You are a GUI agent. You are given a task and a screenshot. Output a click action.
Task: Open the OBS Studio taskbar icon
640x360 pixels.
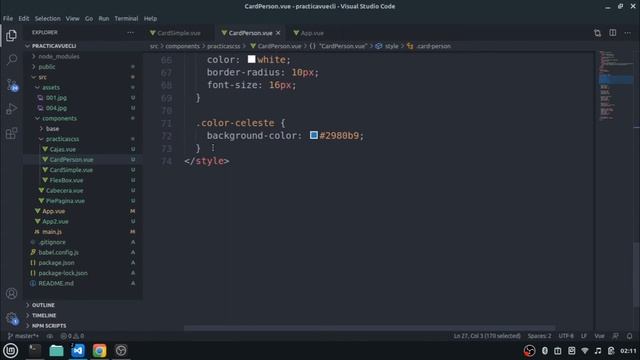(121, 351)
